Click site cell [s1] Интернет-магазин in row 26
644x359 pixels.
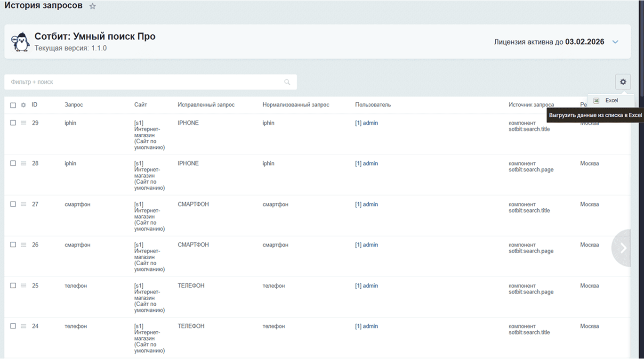click(149, 257)
